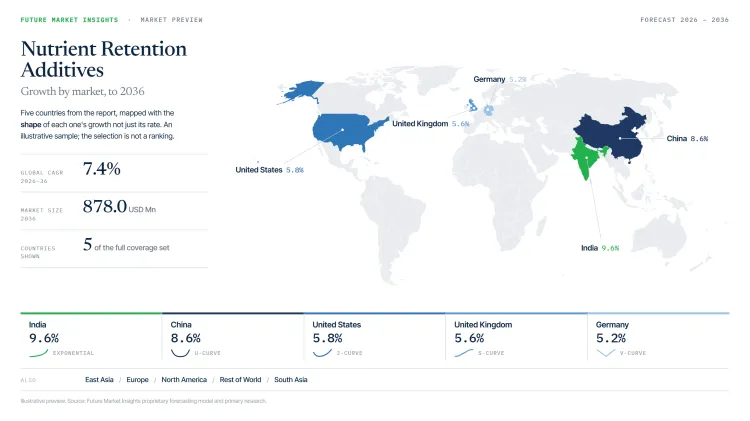Viewport: 750px width, 421px height.
Task: Open the United States card in bottom row
Action: (375, 337)
